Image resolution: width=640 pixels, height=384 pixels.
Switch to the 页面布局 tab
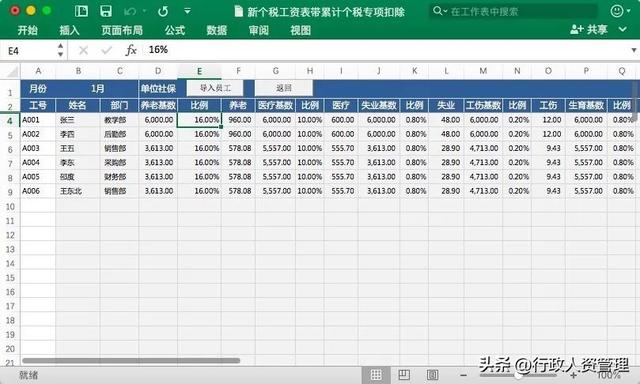[122, 30]
